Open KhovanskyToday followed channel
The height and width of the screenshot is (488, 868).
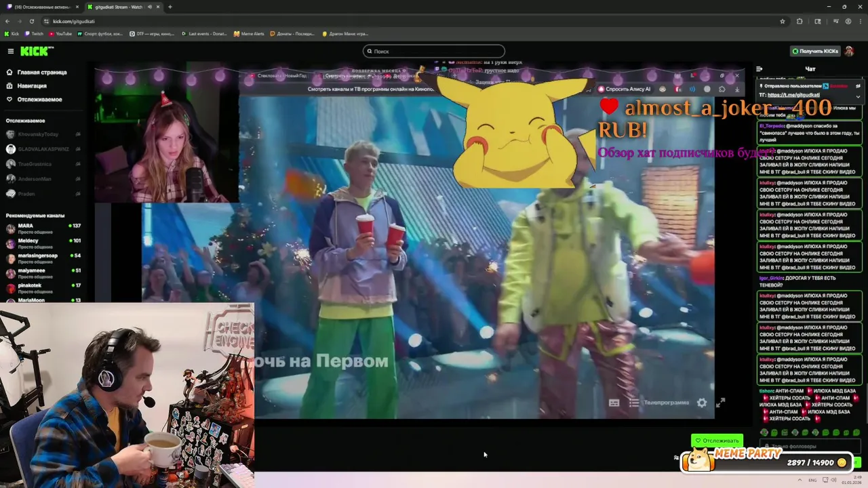[x=43, y=134]
